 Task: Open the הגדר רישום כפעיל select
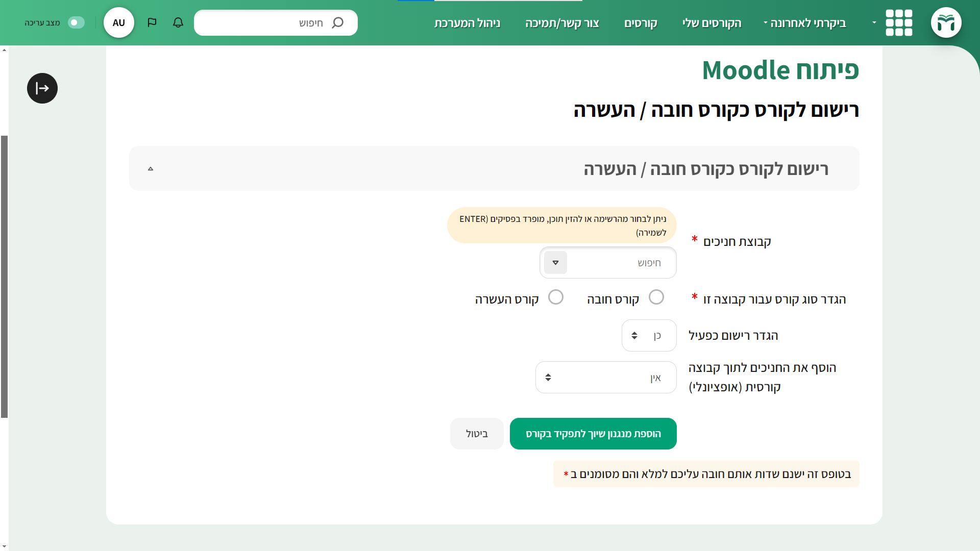point(649,335)
